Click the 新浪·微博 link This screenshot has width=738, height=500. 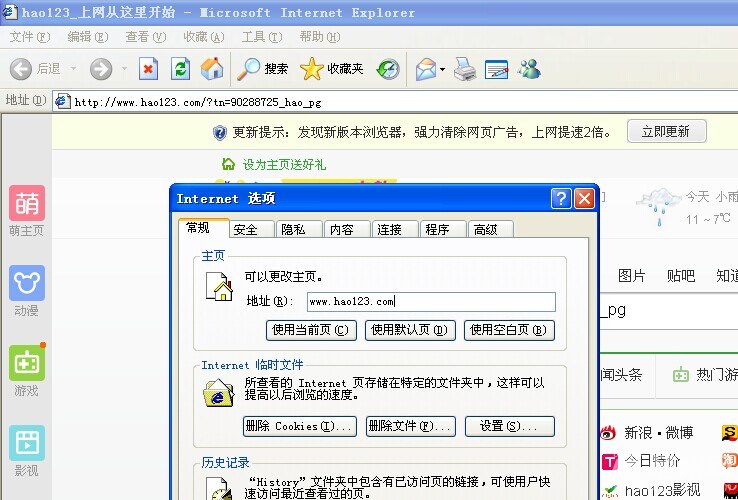[659, 432]
